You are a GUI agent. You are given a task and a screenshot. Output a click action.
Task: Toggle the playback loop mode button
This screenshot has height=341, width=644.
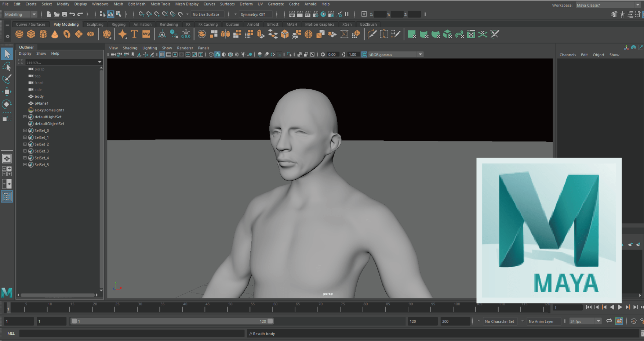coord(609,321)
